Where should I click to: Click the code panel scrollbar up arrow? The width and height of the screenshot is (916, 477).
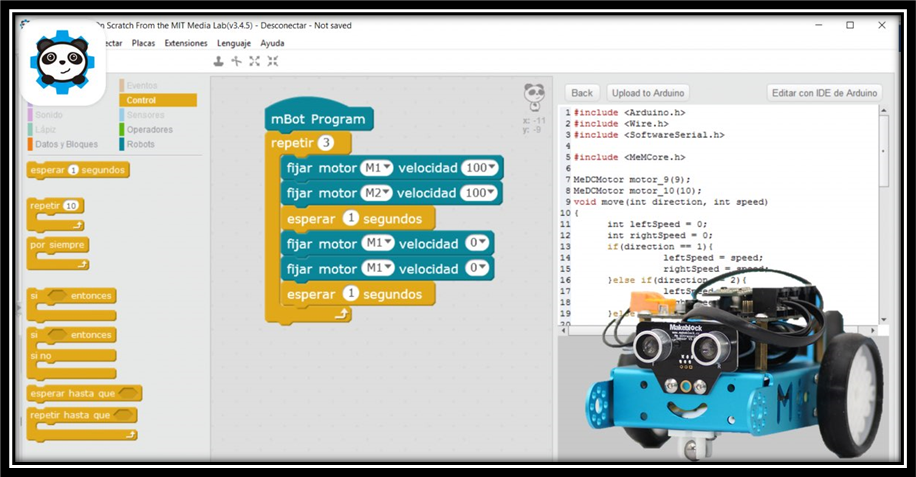tap(883, 110)
